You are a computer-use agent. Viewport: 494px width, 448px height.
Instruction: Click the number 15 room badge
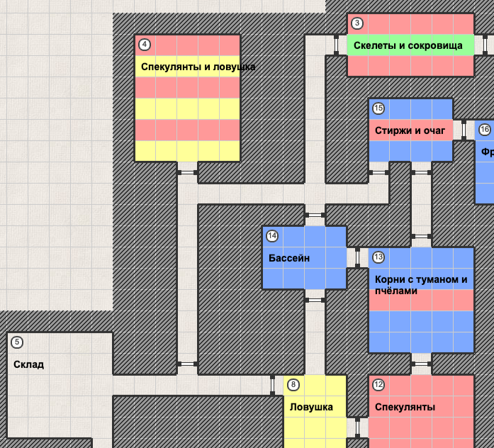378,108
